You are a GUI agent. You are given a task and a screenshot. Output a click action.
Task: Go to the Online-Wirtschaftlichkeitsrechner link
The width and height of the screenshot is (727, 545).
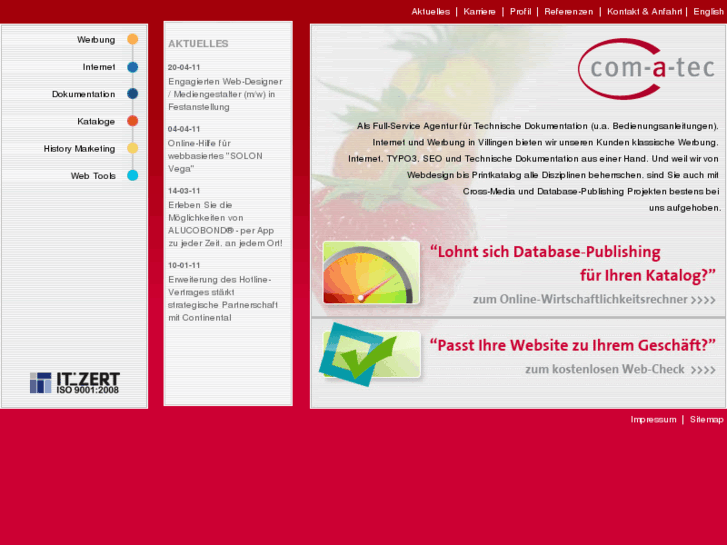tap(594, 300)
